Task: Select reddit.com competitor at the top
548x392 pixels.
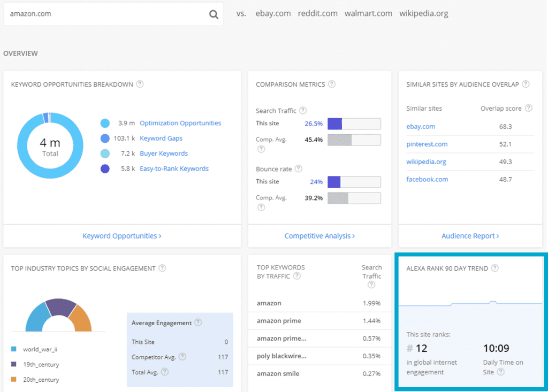Action: (x=318, y=13)
